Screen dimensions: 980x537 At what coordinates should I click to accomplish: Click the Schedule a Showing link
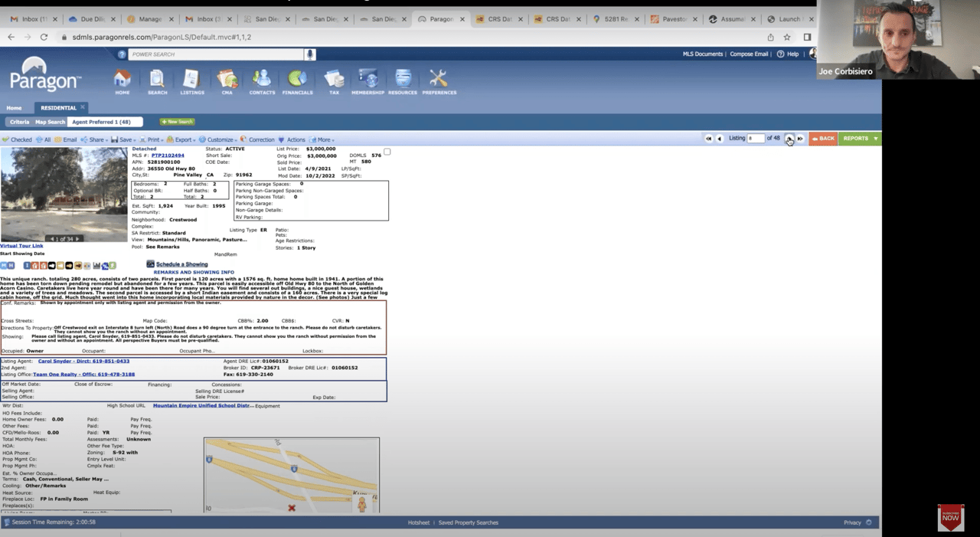pyautogui.click(x=181, y=264)
